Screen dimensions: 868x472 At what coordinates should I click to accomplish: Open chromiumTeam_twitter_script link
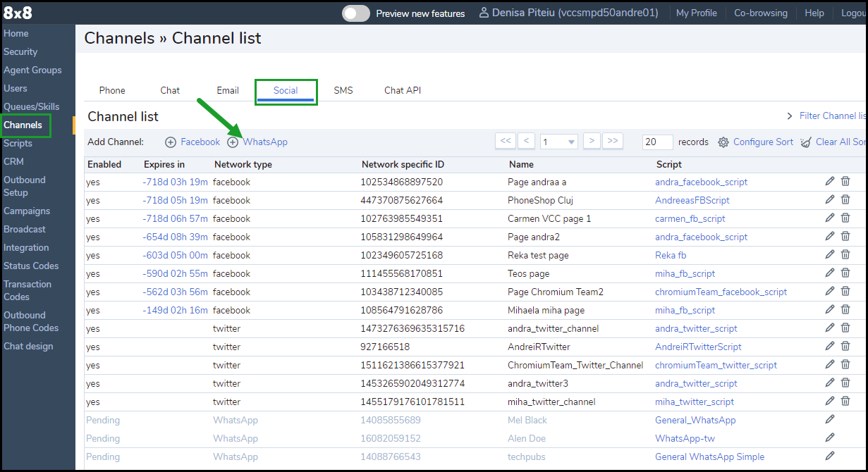(716, 365)
